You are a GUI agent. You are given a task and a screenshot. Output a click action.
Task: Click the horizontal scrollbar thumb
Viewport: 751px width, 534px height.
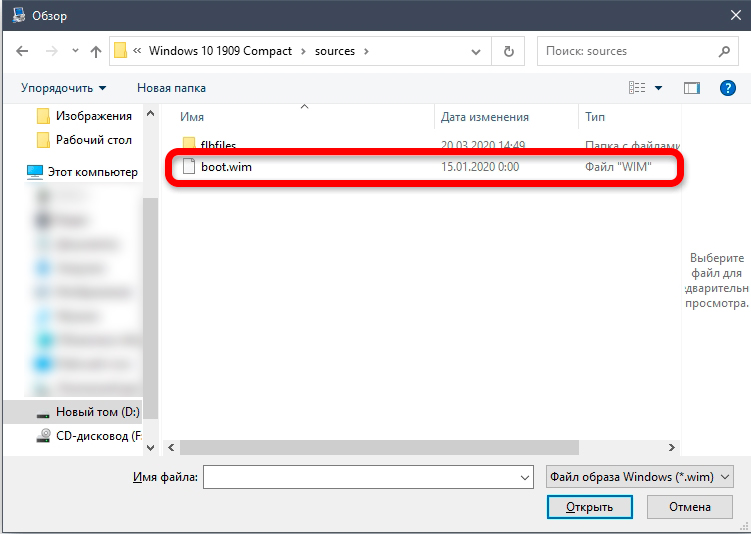click(x=379, y=448)
